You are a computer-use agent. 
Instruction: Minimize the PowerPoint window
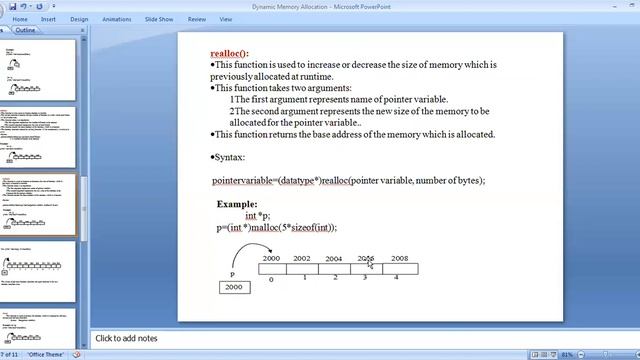coord(614,6)
